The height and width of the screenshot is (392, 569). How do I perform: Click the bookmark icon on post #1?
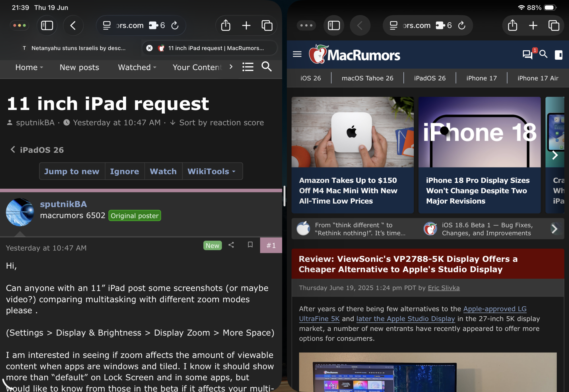(x=250, y=245)
